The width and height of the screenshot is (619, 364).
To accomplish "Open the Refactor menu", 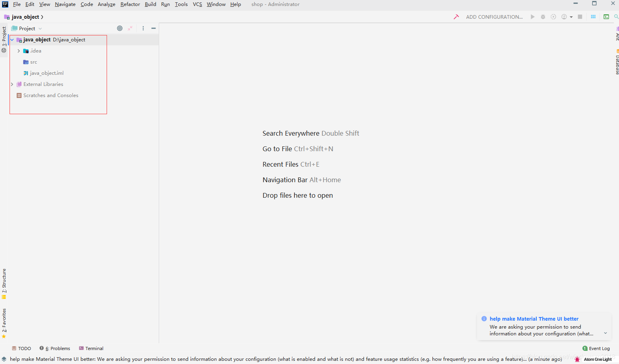I will click(x=130, y=4).
